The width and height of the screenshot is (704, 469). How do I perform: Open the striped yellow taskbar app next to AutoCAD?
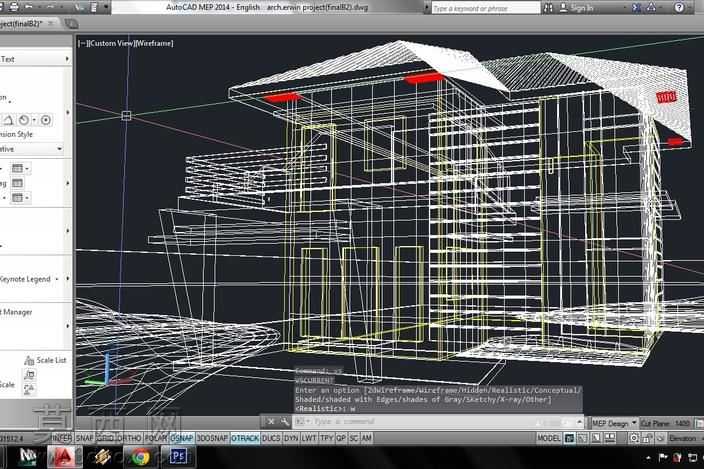point(102,457)
